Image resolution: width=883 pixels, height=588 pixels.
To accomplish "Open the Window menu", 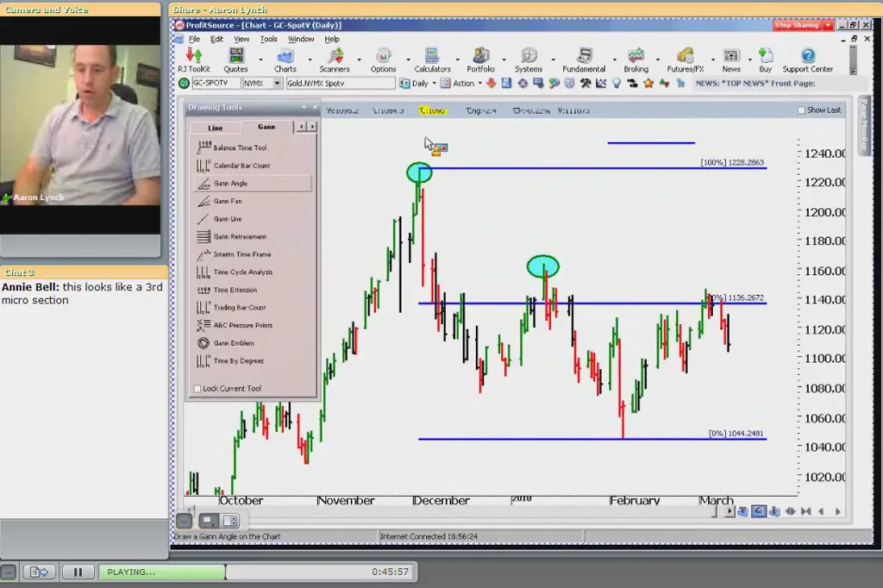I will [301, 39].
